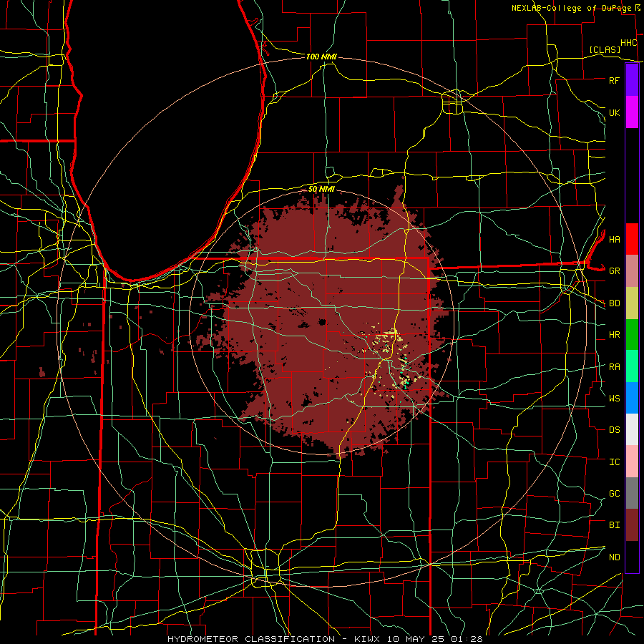This screenshot has width=644, height=644.
Task: Click the HR green legend color block
Action: [x=632, y=335]
